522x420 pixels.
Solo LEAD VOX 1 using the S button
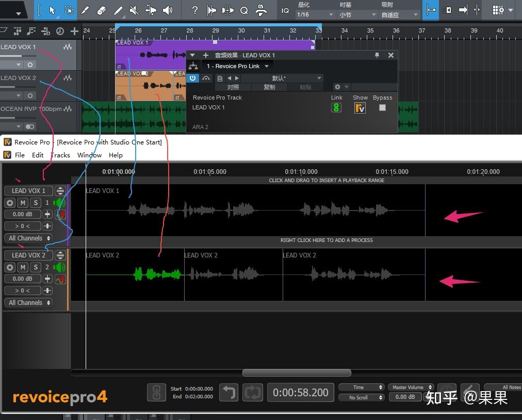pyautogui.click(x=36, y=203)
